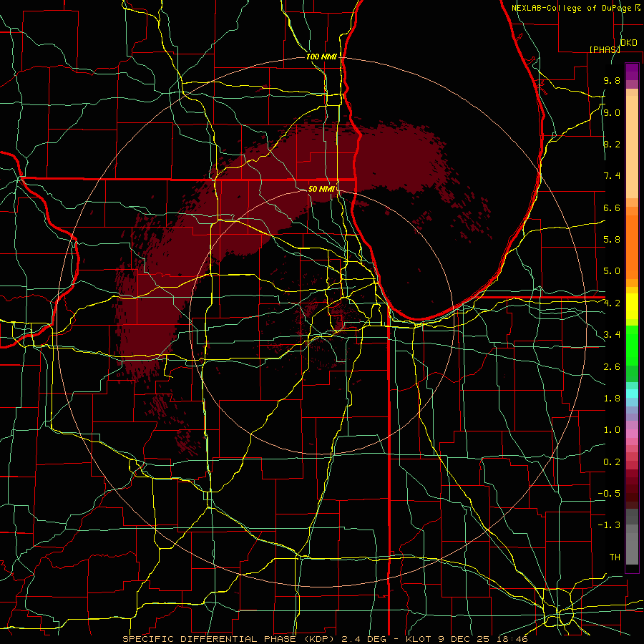The height and width of the screenshot is (644, 644).
Task: Click the 3.4 legend value
Action: pyautogui.click(x=612, y=334)
